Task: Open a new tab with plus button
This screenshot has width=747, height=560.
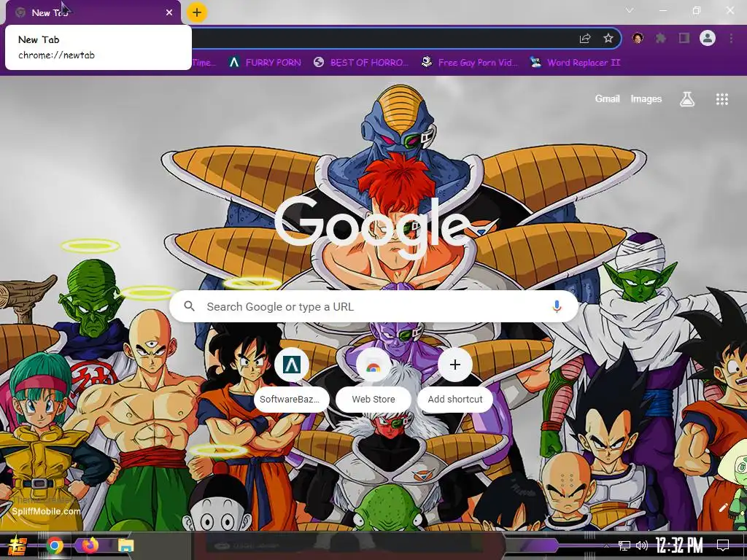Action: [x=197, y=12]
